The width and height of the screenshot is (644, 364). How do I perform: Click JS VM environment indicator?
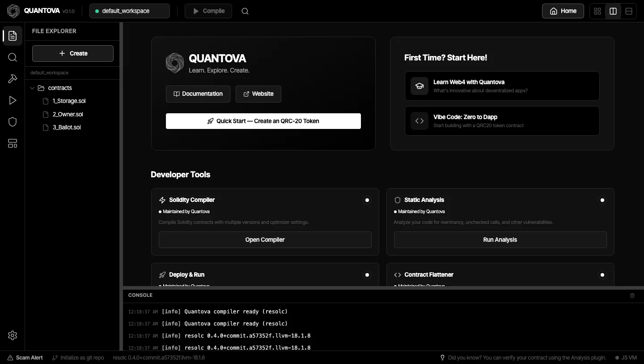pyautogui.click(x=626, y=358)
